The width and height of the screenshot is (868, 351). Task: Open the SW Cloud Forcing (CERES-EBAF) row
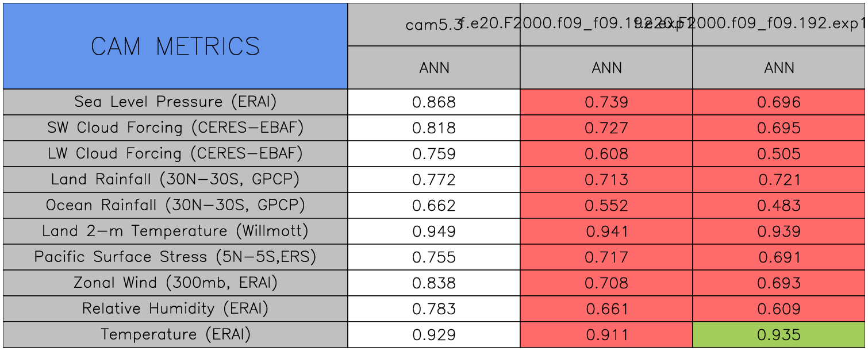[x=175, y=128]
